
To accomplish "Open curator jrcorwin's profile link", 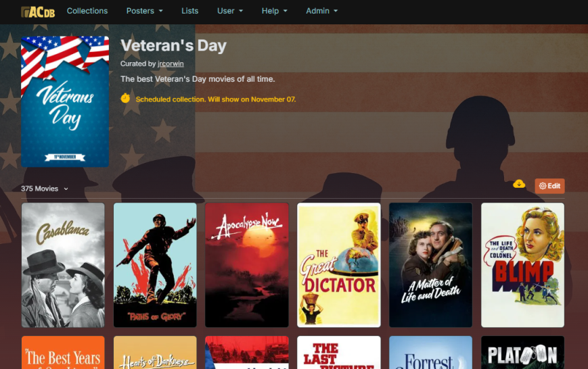I will [x=171, y=64].
